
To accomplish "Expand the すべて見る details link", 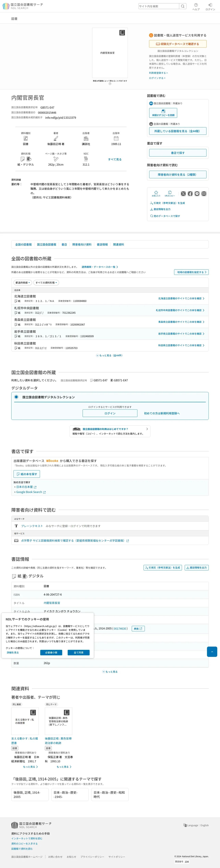I will click(x=115, y=159).
